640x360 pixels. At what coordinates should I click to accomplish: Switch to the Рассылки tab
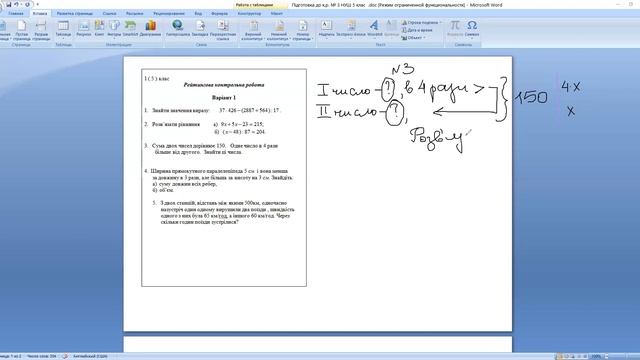(x=134, y=13)
